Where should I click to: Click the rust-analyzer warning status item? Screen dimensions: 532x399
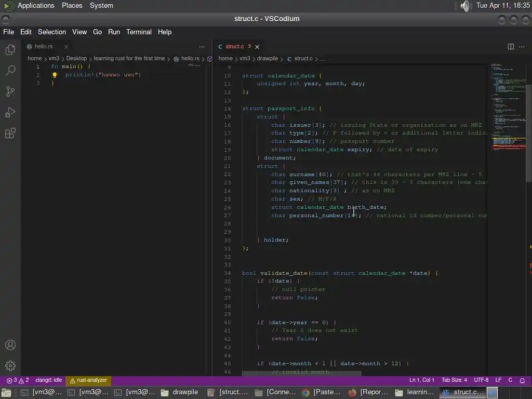[88, 380]
